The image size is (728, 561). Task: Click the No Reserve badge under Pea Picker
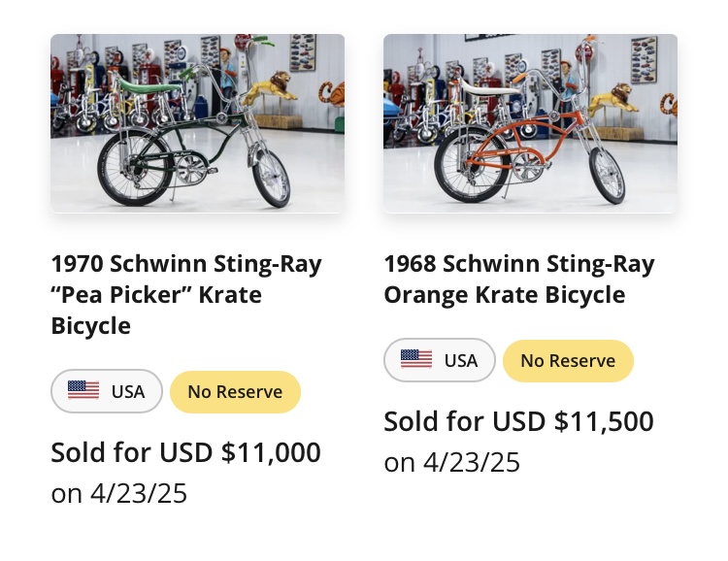click(236, 391)
